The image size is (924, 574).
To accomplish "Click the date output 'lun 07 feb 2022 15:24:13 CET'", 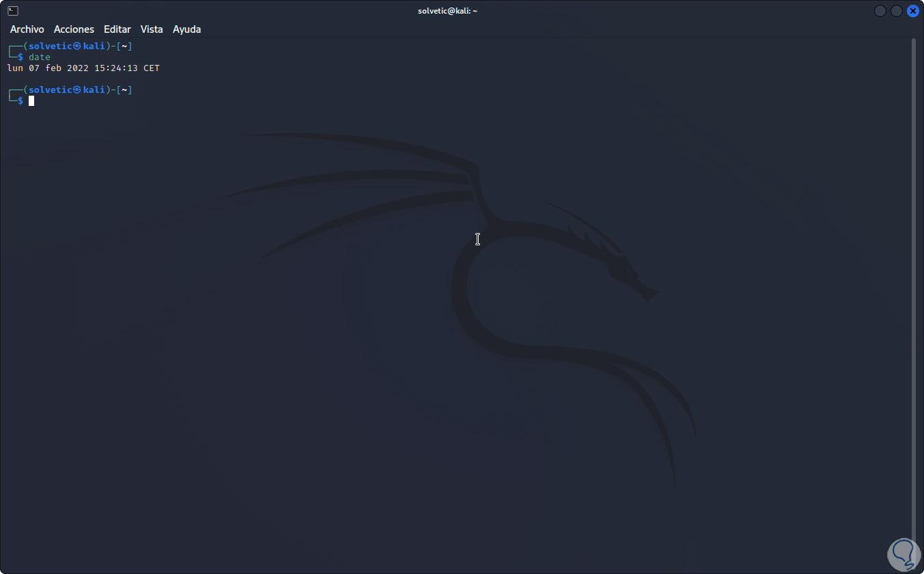I will tap(83, 68).
